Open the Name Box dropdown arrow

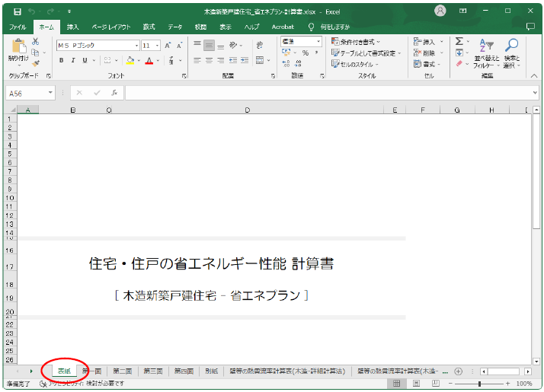50,93
